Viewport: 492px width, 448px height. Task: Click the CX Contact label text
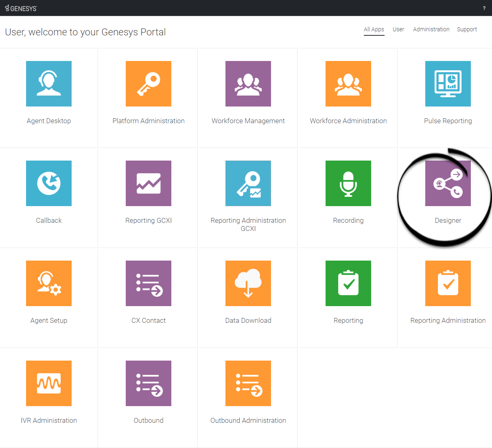149,320
